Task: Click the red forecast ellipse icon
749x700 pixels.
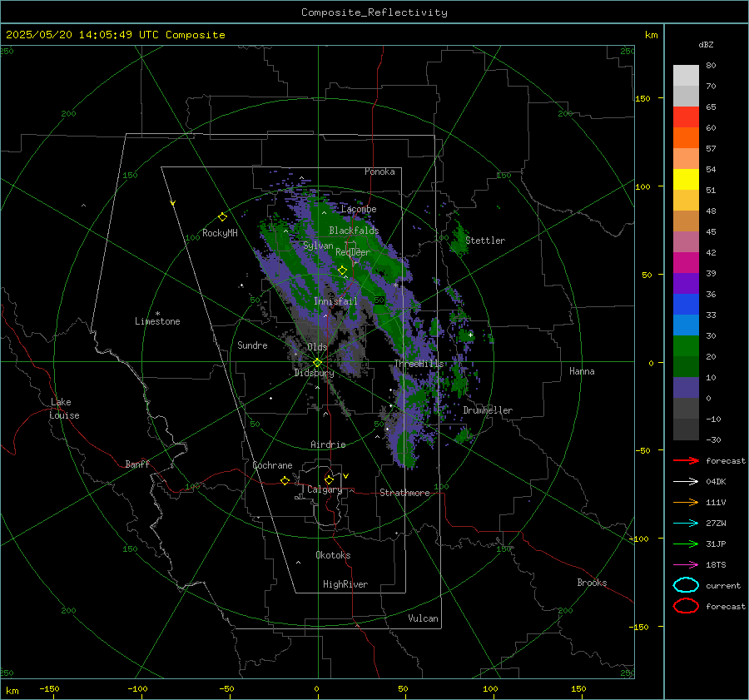Action: point(686,606)
